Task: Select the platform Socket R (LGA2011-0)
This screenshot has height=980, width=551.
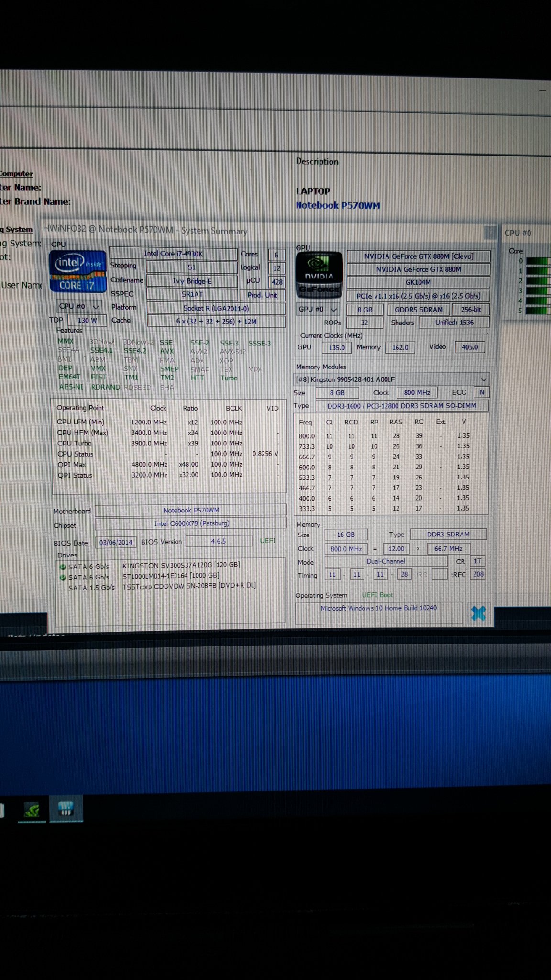Action: pyautogui.click(x=216, y=308)
